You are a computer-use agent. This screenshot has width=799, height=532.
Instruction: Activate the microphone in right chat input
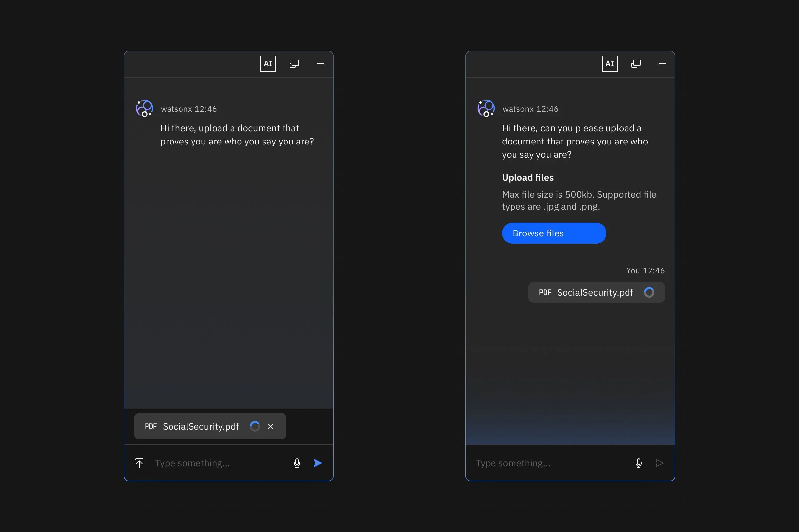click(638, 463)
